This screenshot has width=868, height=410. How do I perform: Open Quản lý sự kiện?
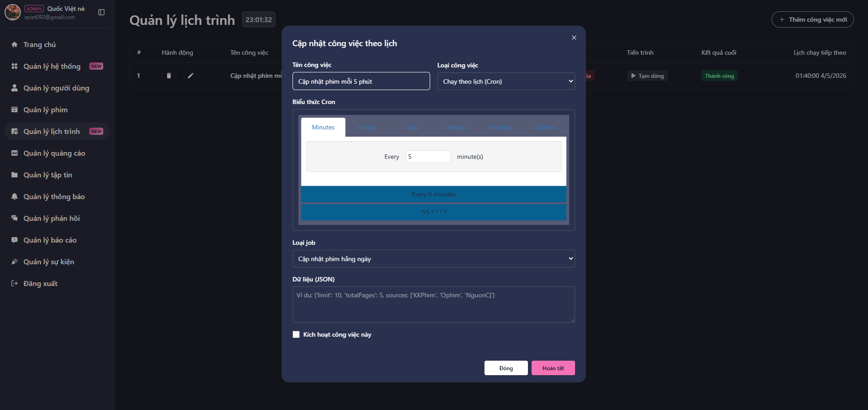(x=57, y=262)
